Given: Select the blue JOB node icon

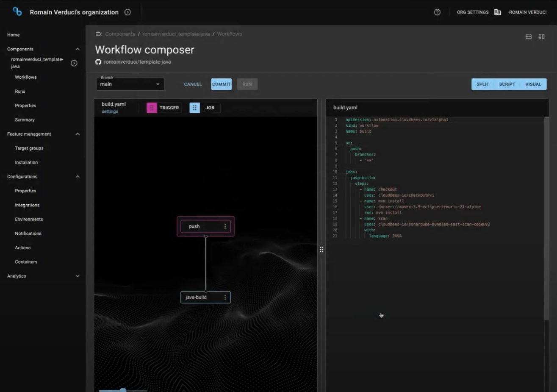Looking at the screenshot, I should click(194, 108).
